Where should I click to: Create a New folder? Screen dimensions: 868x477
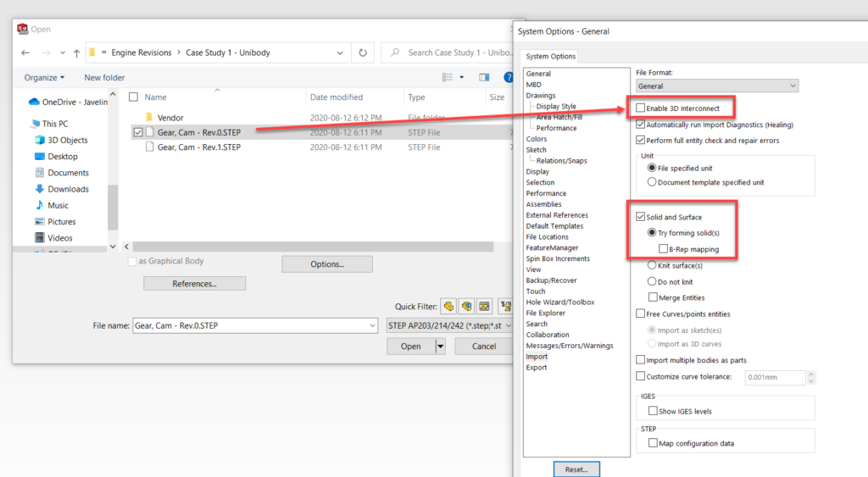click(x=104, y=77)
